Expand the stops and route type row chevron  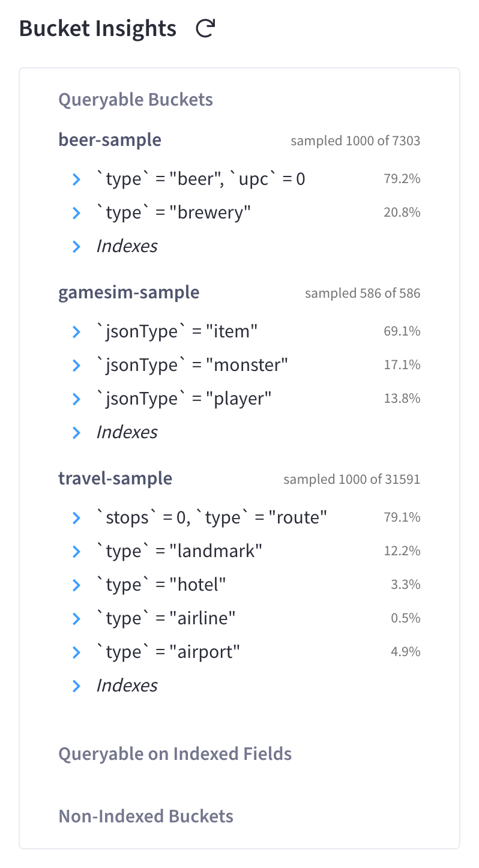[x=76, y=517]
